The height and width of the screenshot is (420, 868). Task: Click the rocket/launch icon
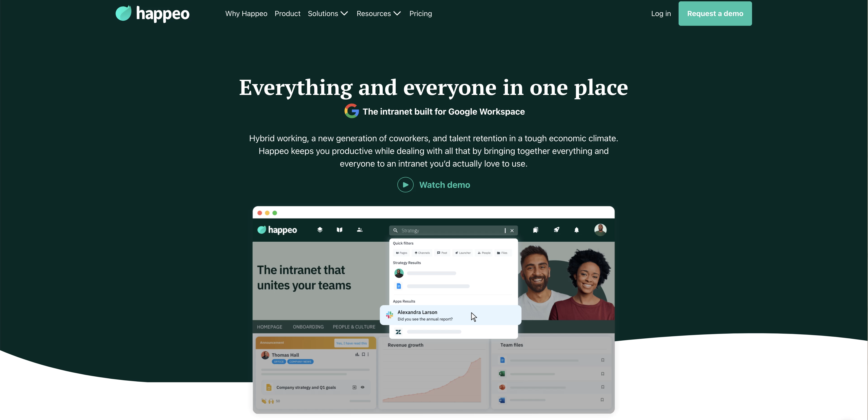(x=556, y=230)
